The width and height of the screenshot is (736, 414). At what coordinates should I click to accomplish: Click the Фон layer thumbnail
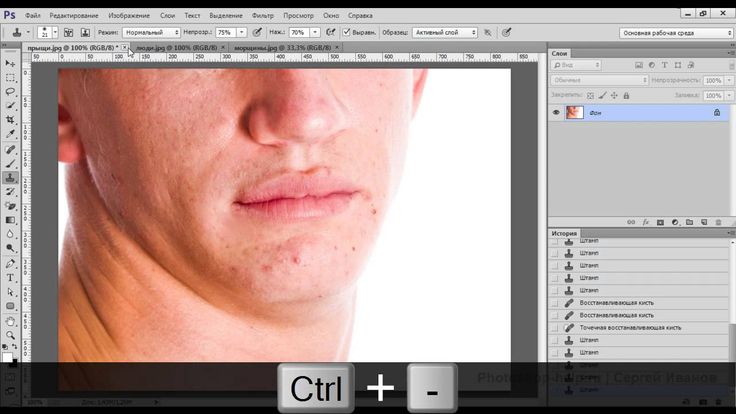(575, 113)
